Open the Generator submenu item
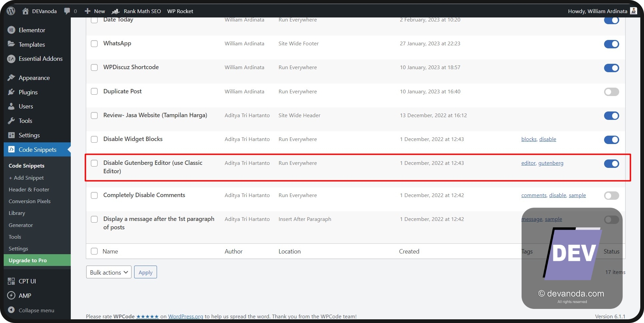The height and width of the screenshot is (323, 644). pos(21,225)
